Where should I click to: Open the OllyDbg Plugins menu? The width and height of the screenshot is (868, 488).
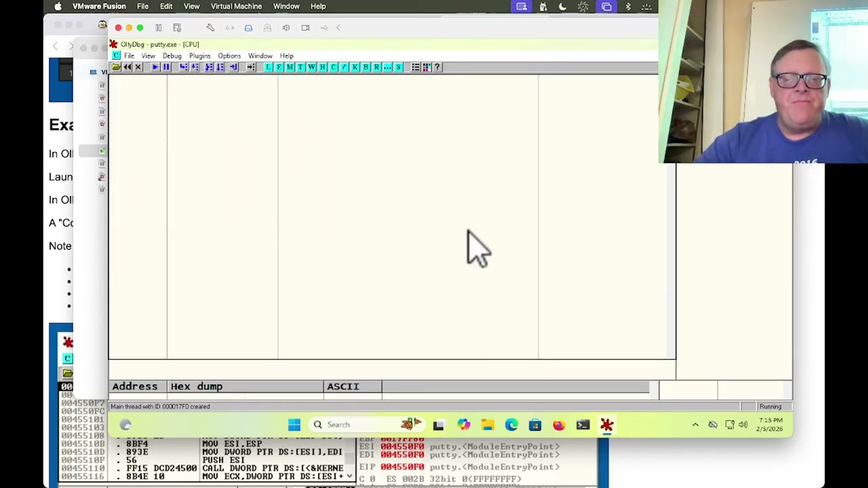pos(199,56)
